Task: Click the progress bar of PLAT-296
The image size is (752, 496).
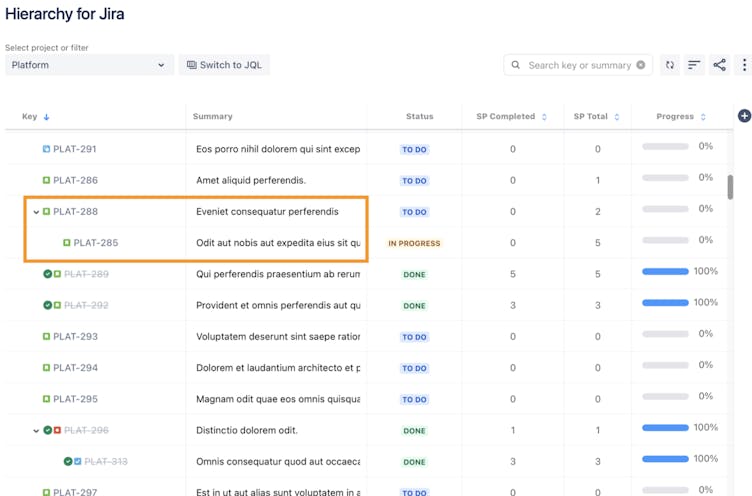Action: pos(665,428)
